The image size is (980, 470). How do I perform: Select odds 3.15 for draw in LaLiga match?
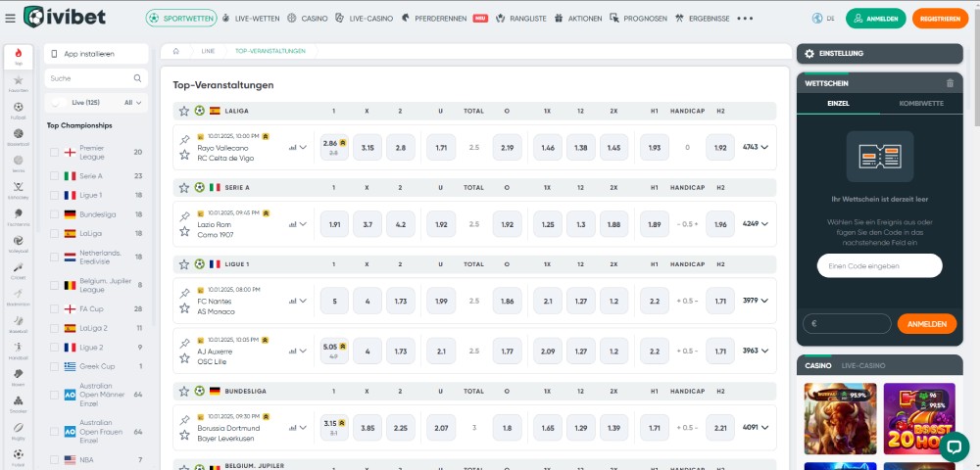(367, 147)
